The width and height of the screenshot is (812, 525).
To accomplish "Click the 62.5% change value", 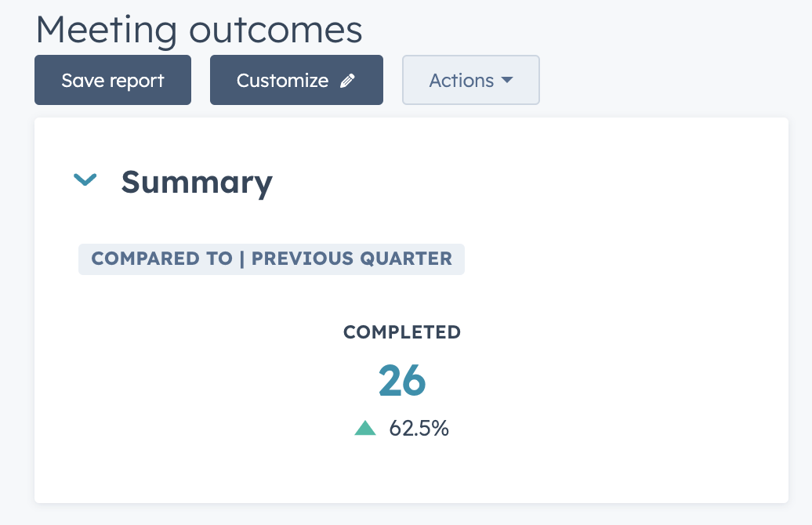I will pos(419,428).
